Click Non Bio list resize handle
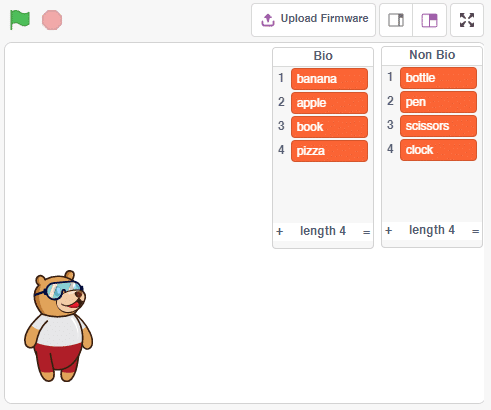The height and width of the screenshot is (410, 491). [476, 231]
